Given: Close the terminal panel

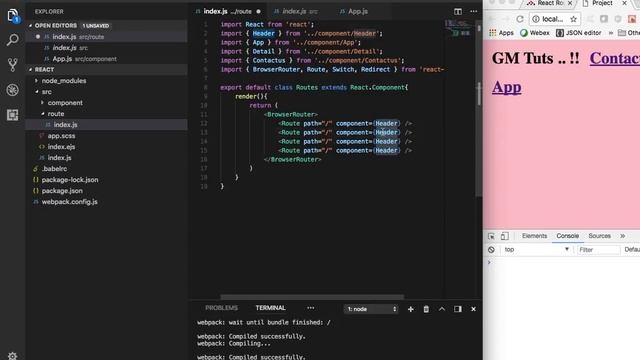Looking at the screenshot, I should [473, 309].
